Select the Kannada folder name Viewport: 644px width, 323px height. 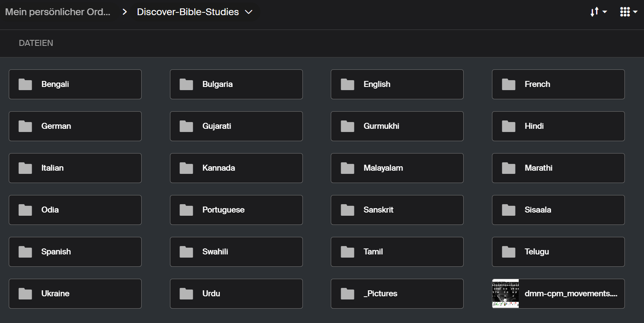[x=219, y=168]
